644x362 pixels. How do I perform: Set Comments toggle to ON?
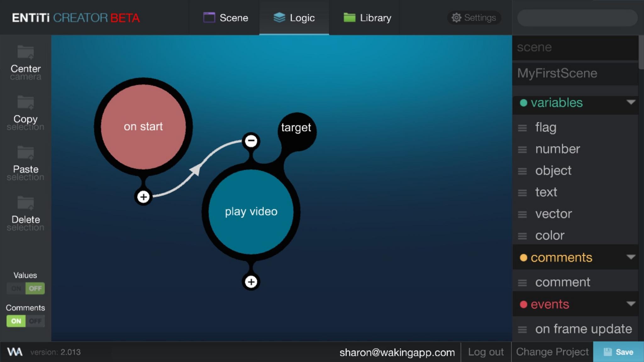[16, 321]
